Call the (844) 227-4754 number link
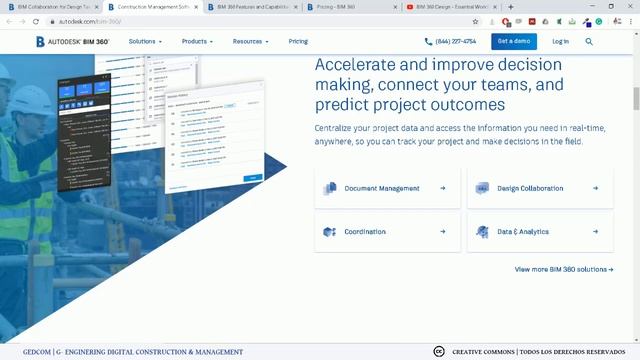Viewport: 640px width, 360px height. 456,42
